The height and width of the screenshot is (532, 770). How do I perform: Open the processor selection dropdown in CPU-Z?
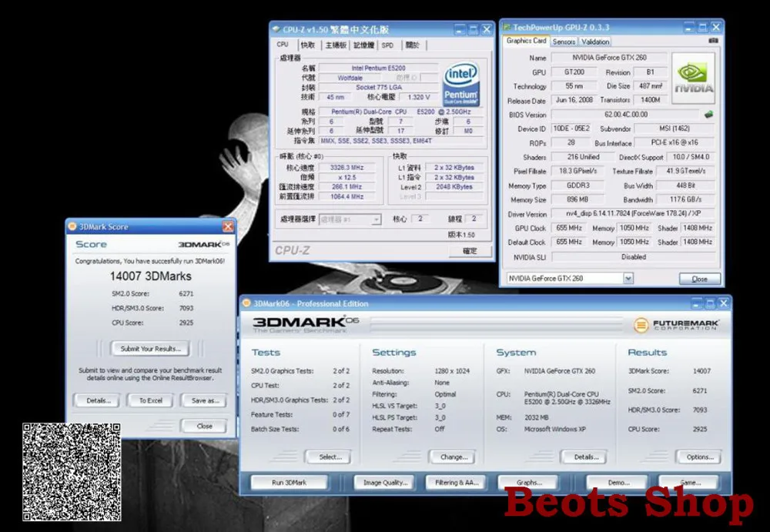click(376, 219)
